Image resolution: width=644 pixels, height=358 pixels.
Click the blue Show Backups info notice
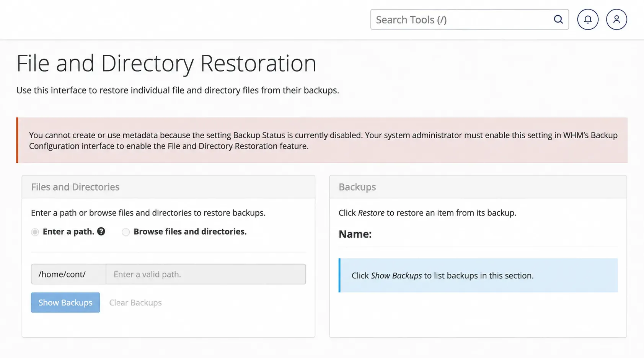478,275
